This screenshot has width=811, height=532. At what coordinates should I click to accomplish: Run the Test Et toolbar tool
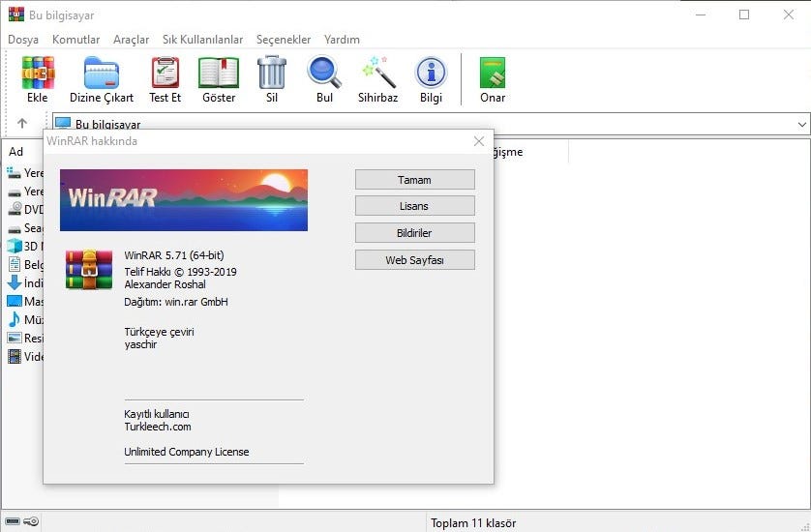165,73
